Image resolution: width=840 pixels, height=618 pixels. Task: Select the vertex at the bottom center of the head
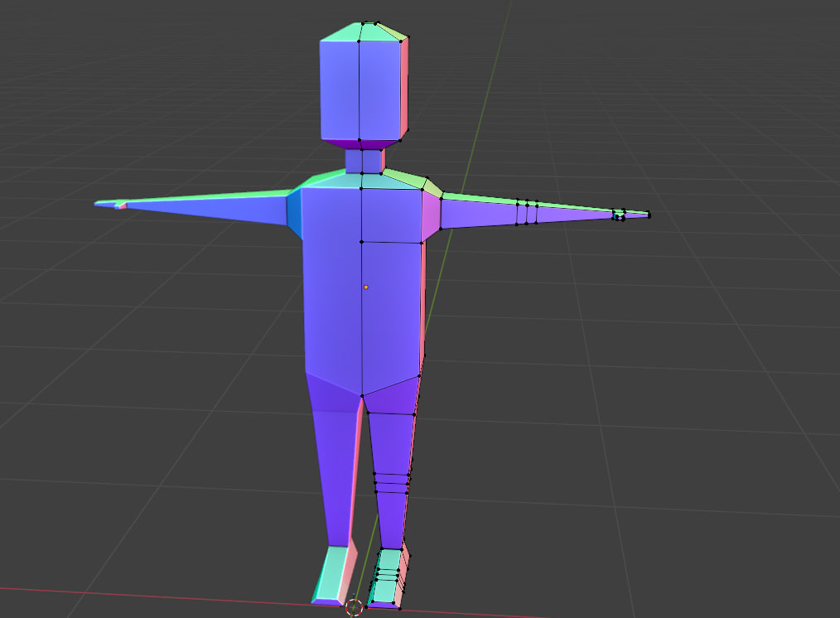360,140
